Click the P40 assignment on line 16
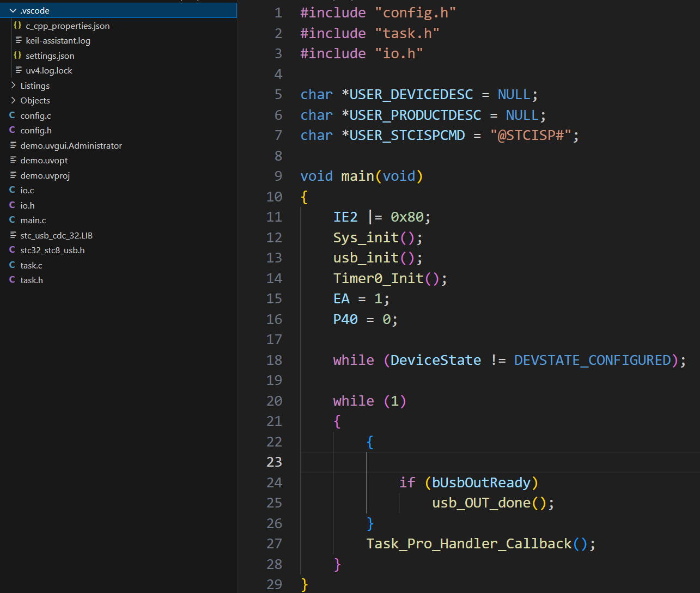This screenshot has width=700, height=593. pyautogui.click(x=366, y=319)
